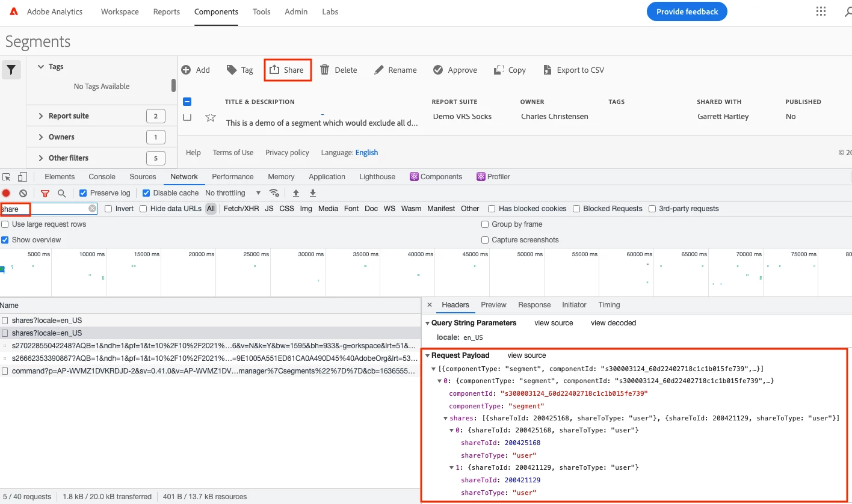Screen dimensions: 852x504
Task: Stop network recording red button
Action: [6, 193]
